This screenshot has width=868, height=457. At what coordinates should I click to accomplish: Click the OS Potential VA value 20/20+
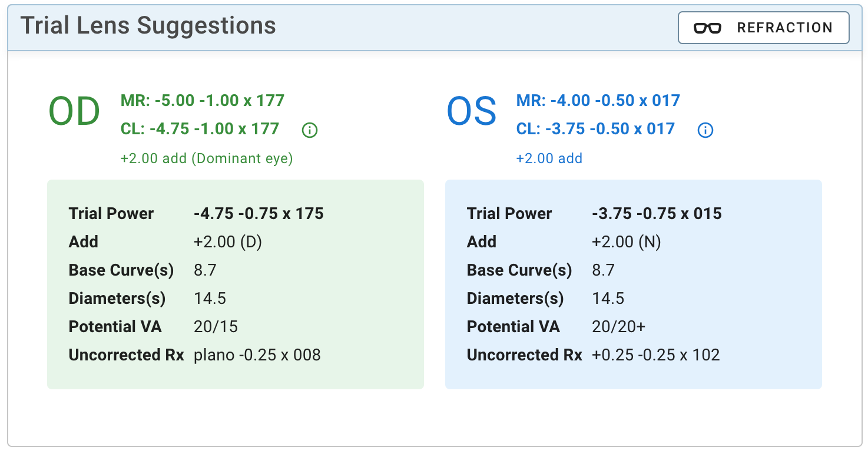tap(619, 327)
